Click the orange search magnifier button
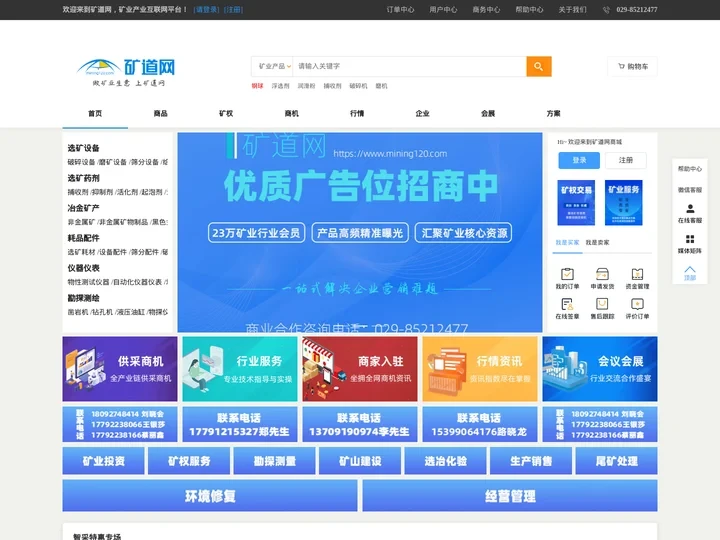 click(539, 67)
